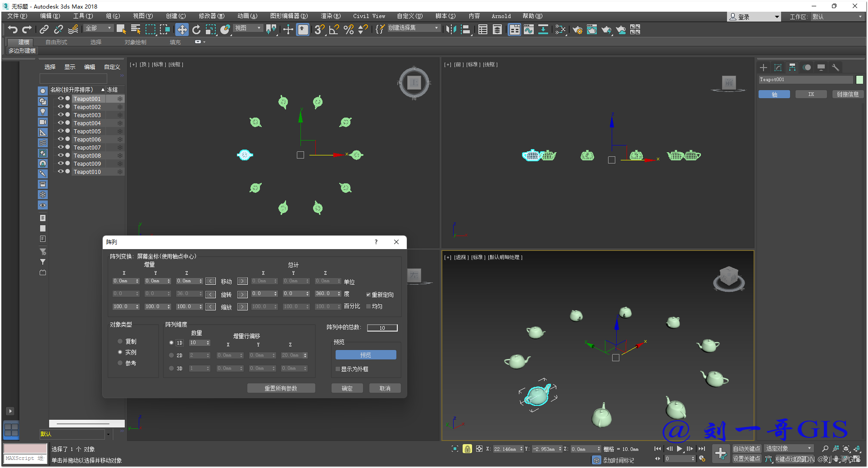Click the 阵列中的总数 input field

coord(382,327)
